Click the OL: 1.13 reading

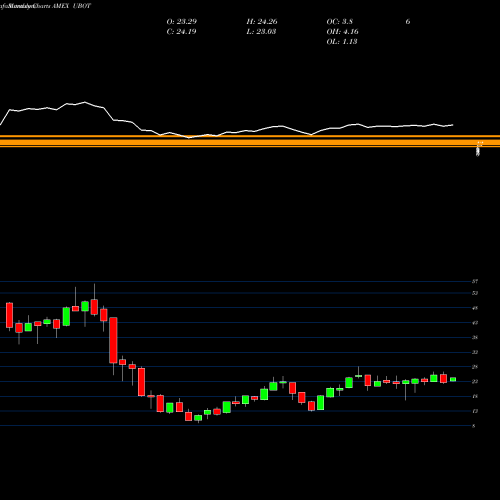tap(342, 42)
